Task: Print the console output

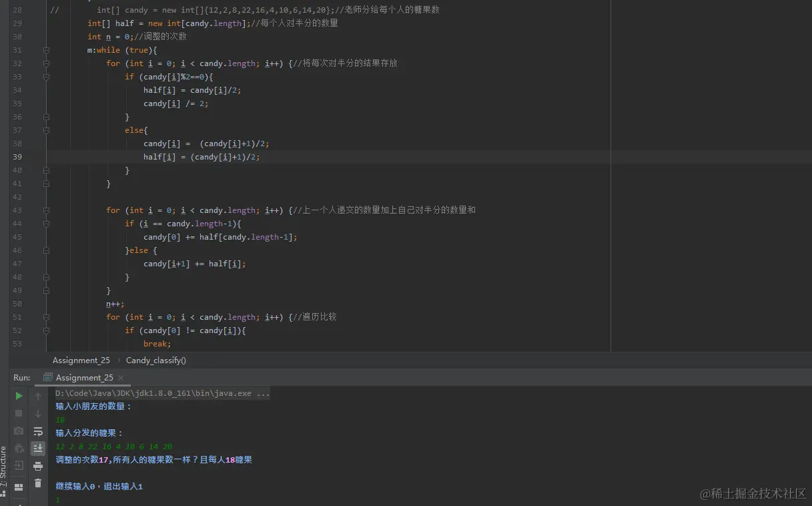Action: click(38, 467)
